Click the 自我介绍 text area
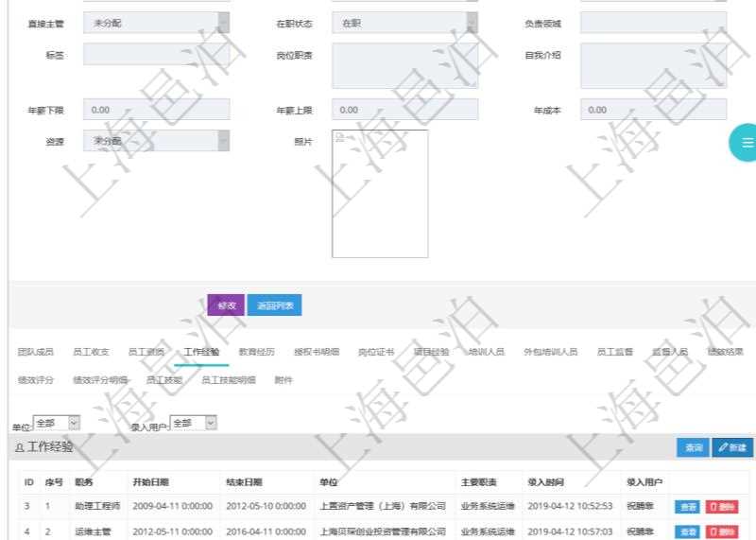The width and height of the screenshot is (756, 540). (653, 65)
